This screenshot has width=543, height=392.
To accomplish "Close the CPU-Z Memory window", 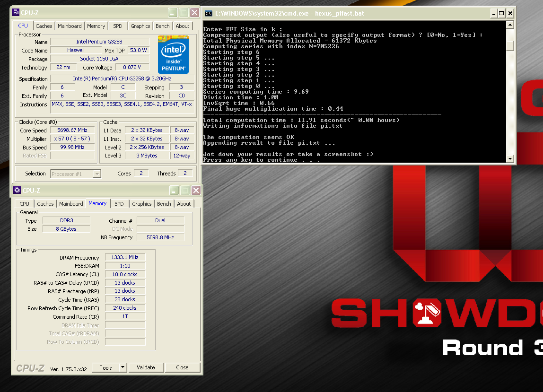I will pyautogui.click(x=196, y=190).
